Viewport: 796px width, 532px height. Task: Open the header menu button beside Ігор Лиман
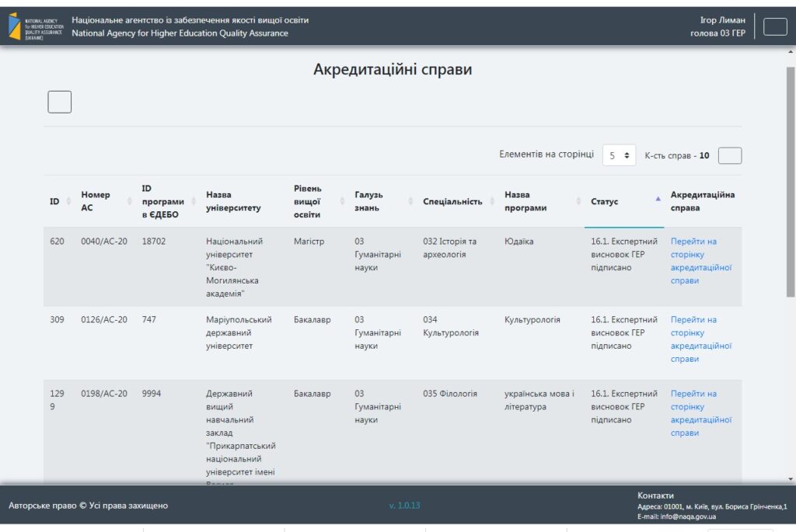click(x=775, y=26)
